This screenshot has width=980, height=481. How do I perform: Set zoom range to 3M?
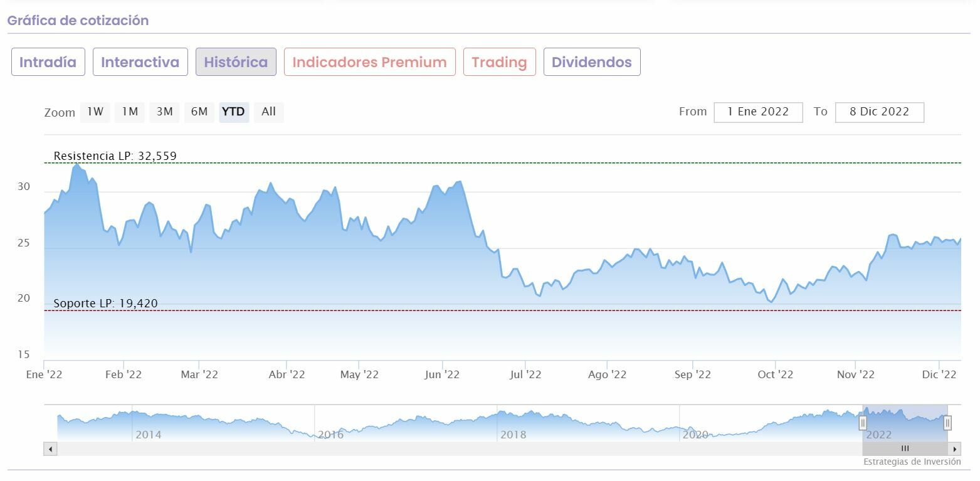(164, 112)
